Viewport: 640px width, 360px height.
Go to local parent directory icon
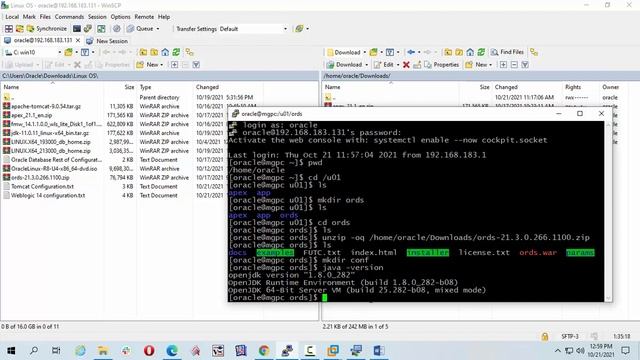coord(143,52)
